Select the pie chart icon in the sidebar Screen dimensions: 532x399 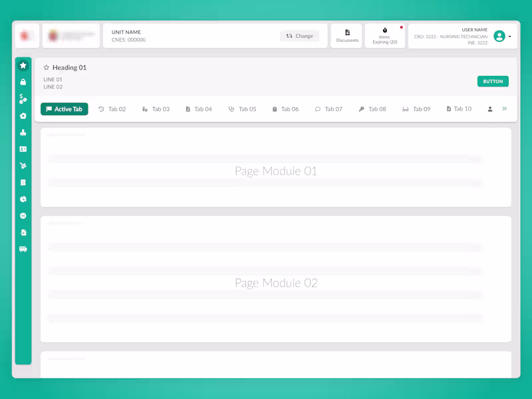[23, 199]
